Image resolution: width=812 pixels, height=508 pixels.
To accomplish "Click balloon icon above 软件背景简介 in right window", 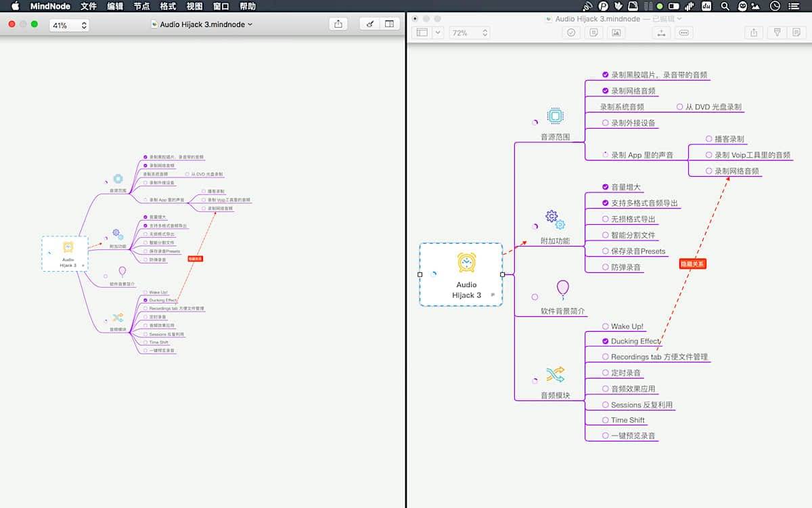I will pyautogui.click(x=563, y=290).
